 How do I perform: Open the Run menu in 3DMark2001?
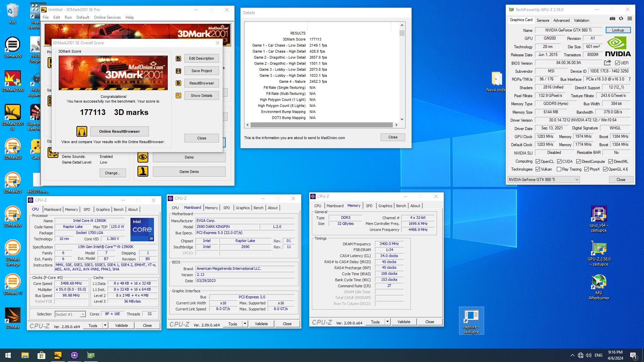[68, 17]
